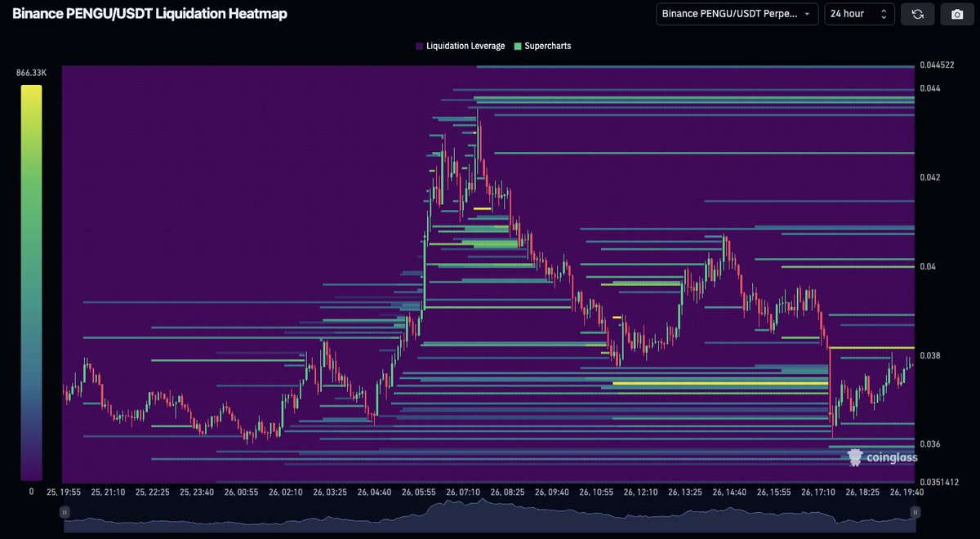Click the 0.044522 price axis label
This screenshot has height=539, width=980.
(x=936, y=65)
